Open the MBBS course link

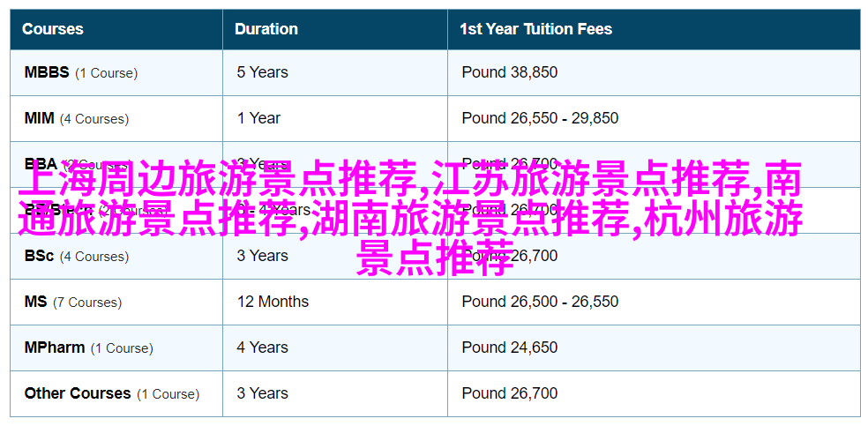47,72
